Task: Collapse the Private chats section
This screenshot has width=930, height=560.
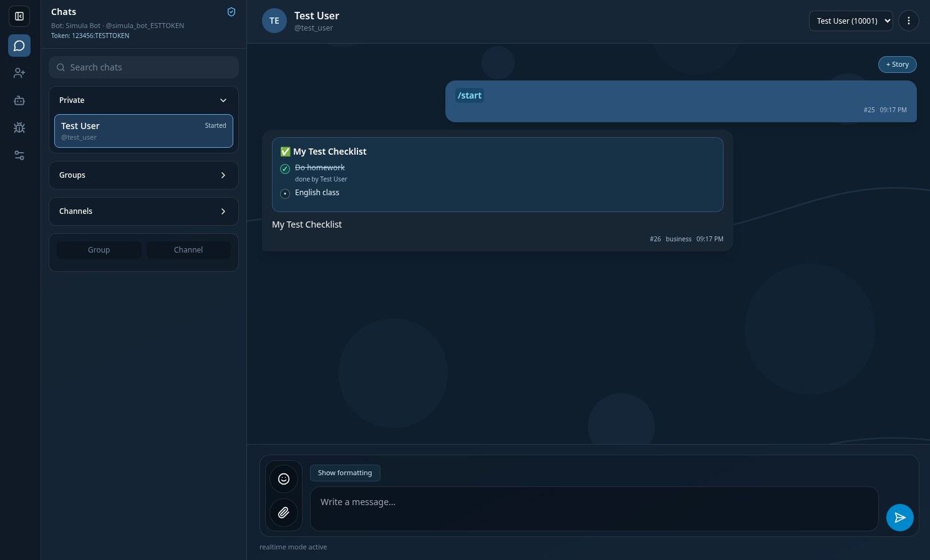Action: [x=223, y=100]
